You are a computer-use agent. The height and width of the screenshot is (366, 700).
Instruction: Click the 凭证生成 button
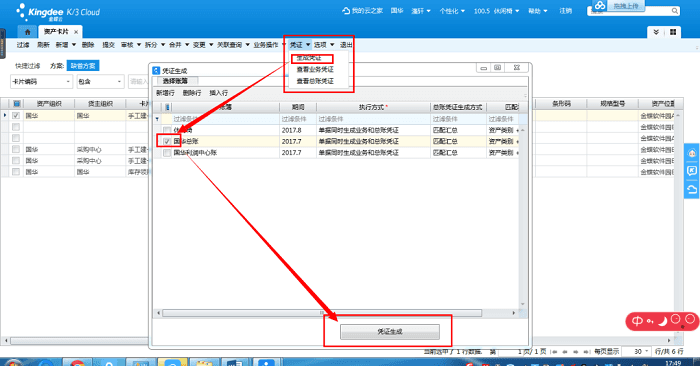pos(390,332)
